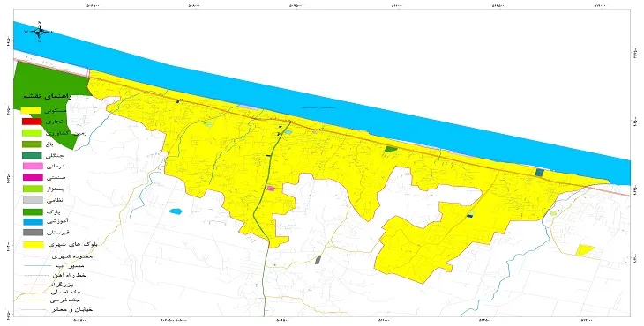Viewport: 644px width, 326px height.
Task: Click the پارک legend label
Action: click(54, 212)
